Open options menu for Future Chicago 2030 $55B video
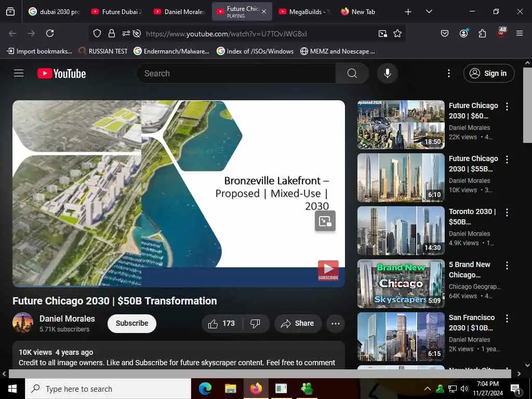Viewport: 532px width, 399px height. pos(507,159)
